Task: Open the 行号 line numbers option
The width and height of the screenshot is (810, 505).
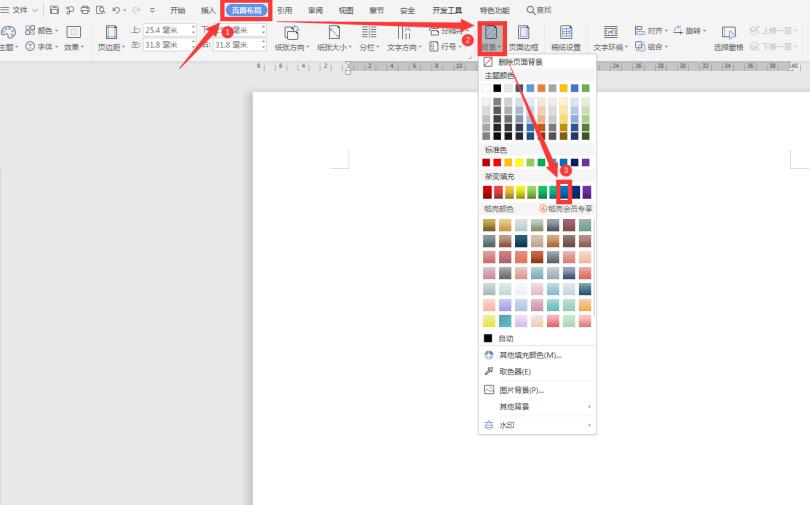Action: pos(445,46)
